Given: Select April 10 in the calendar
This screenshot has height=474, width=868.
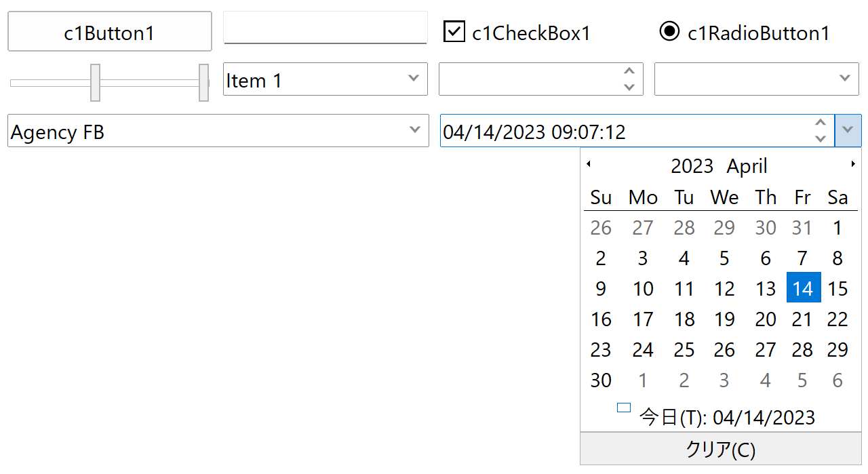Looking at the screenshot, I should click(643, 289).
